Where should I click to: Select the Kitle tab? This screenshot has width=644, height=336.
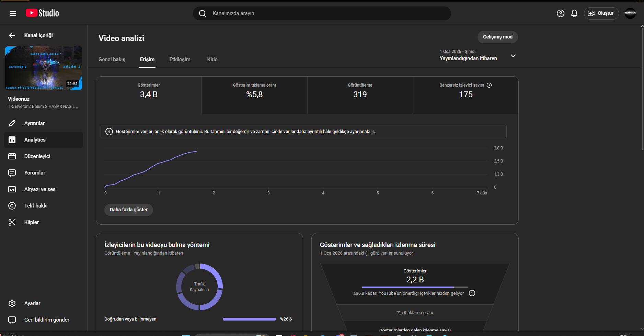pos(212,59)
